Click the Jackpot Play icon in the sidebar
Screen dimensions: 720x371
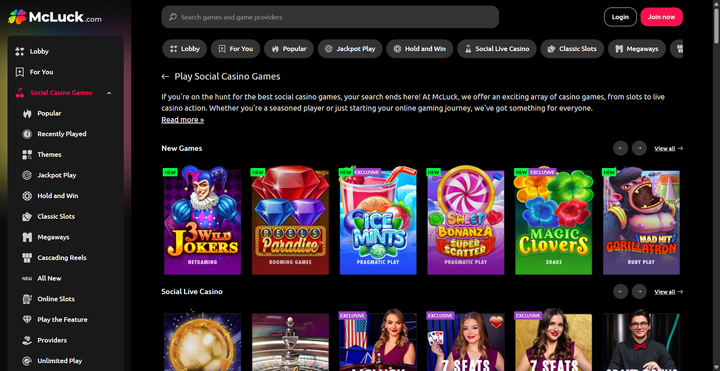tap(27, 175)
